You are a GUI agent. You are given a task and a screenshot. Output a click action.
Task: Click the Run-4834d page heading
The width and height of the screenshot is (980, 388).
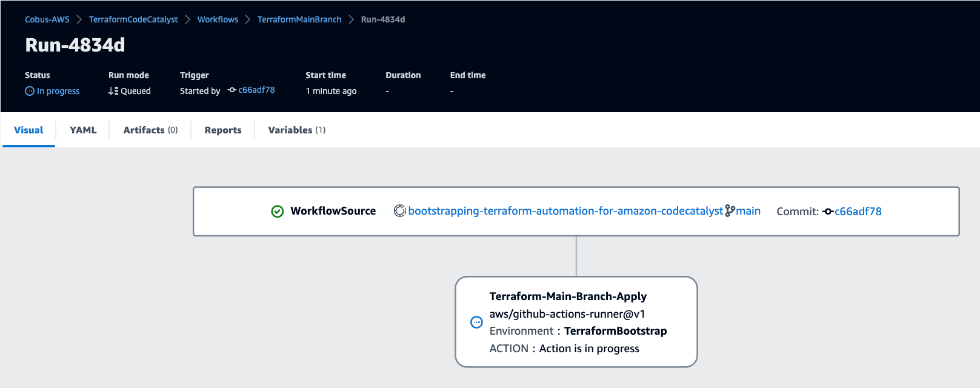pyautogui.click(x=75, y=45)
